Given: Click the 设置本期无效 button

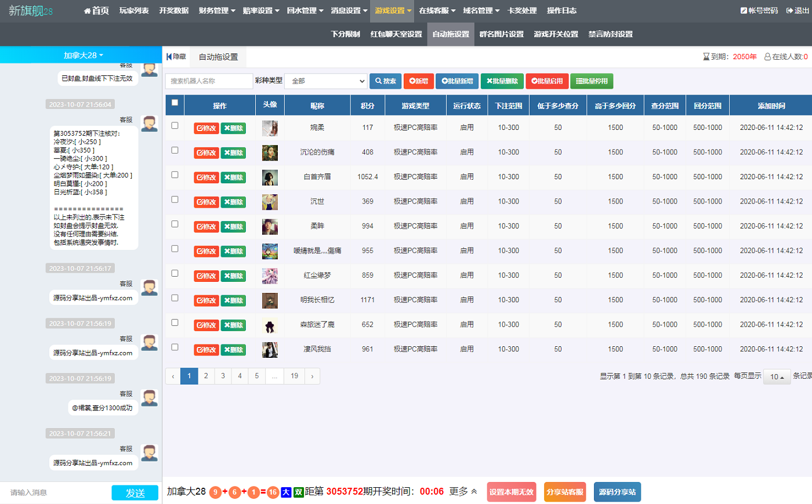Looking at the screenshot, I should click(511, 492).
